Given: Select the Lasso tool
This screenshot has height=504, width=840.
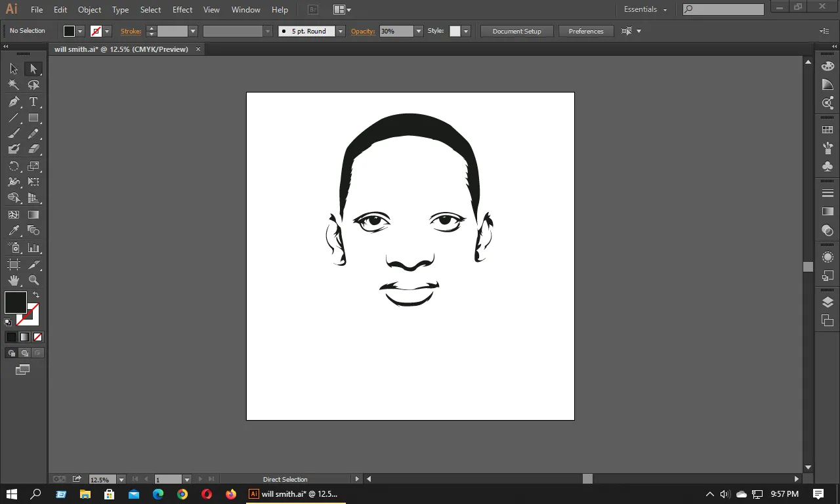Looking at the screenshot, I should (x=33, y=85).
